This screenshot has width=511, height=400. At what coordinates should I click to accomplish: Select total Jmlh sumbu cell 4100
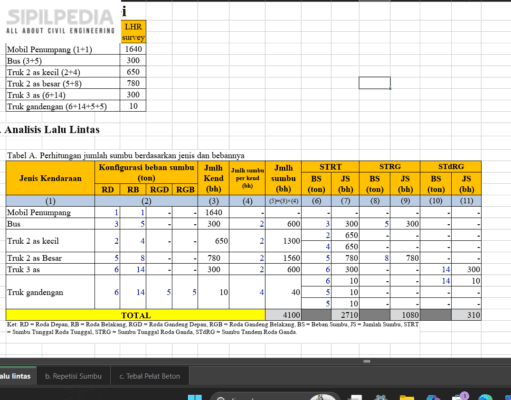(x=283, y=315)
